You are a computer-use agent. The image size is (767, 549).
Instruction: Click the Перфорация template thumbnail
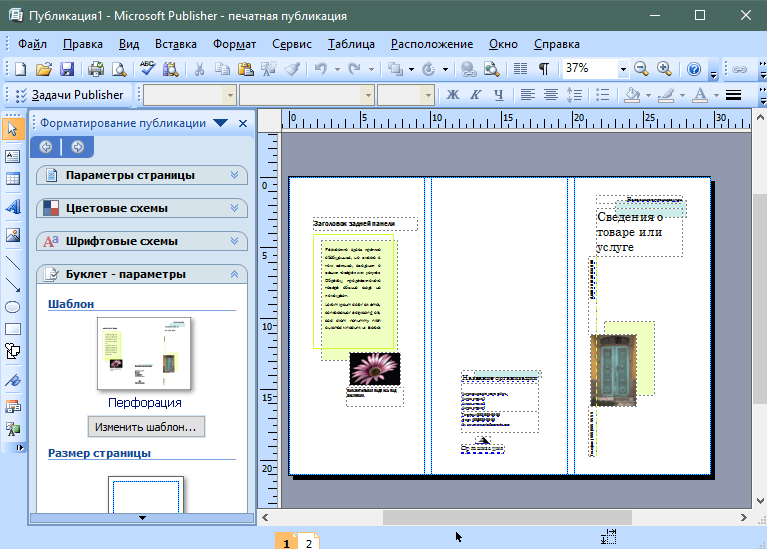(144, 353)
